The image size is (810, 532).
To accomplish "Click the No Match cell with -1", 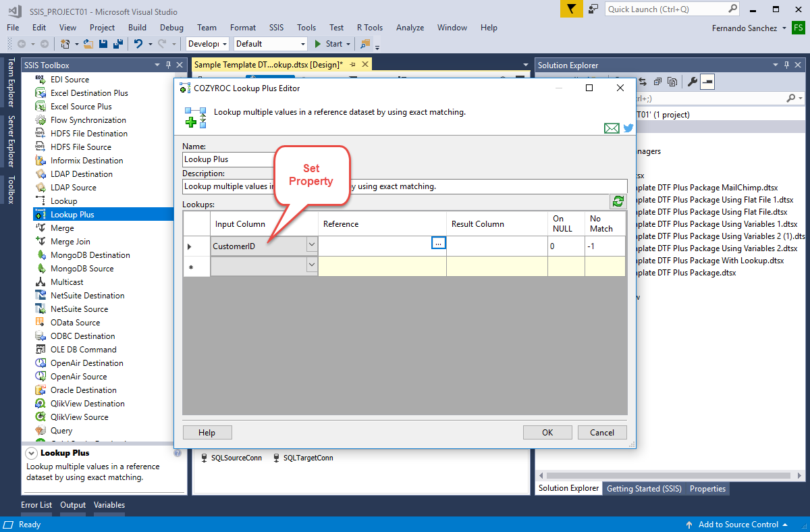I will tap(605, 246).
